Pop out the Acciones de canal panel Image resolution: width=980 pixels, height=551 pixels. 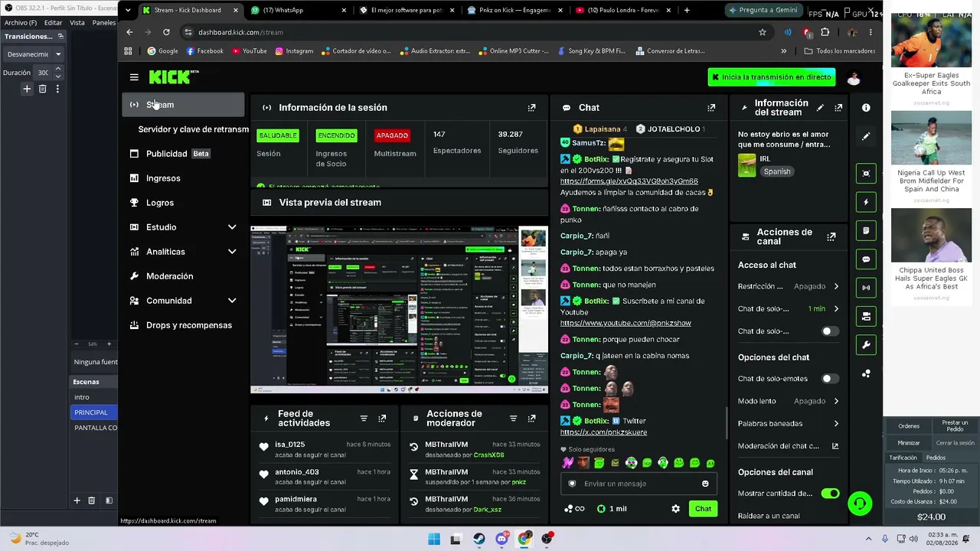[x=831, y=237]
